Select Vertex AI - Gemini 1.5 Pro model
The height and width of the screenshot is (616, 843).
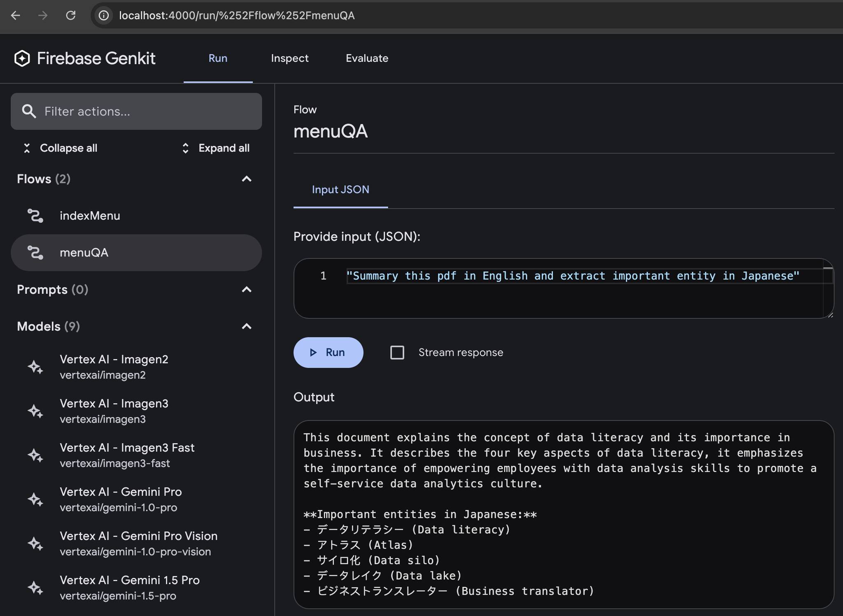tap(136, 587)
